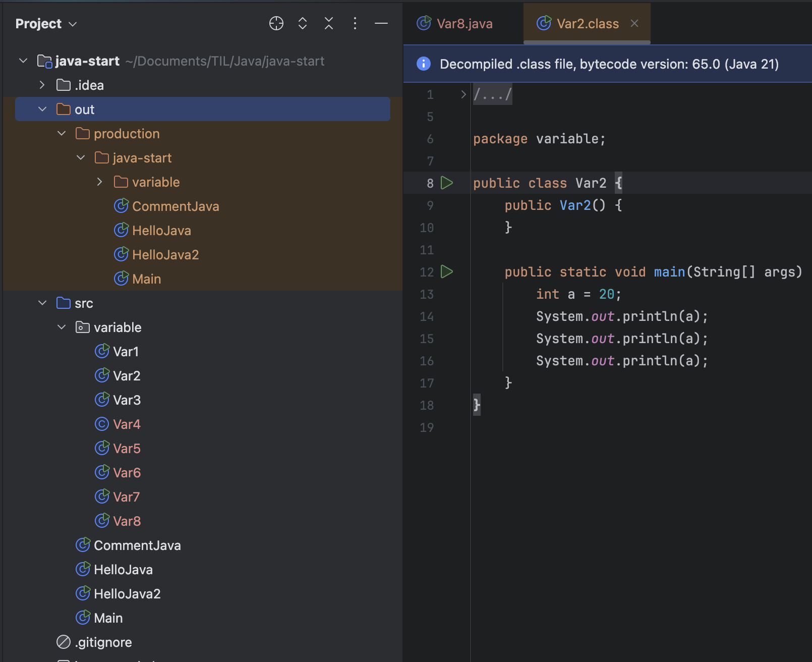The image size is (812, 662).
Task: Click closing brace on line 18
Action: coord(477,405)
